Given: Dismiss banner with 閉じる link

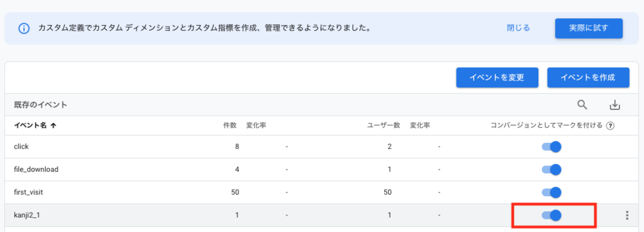Looking at the screenshot, I should [x=518, y=28].
